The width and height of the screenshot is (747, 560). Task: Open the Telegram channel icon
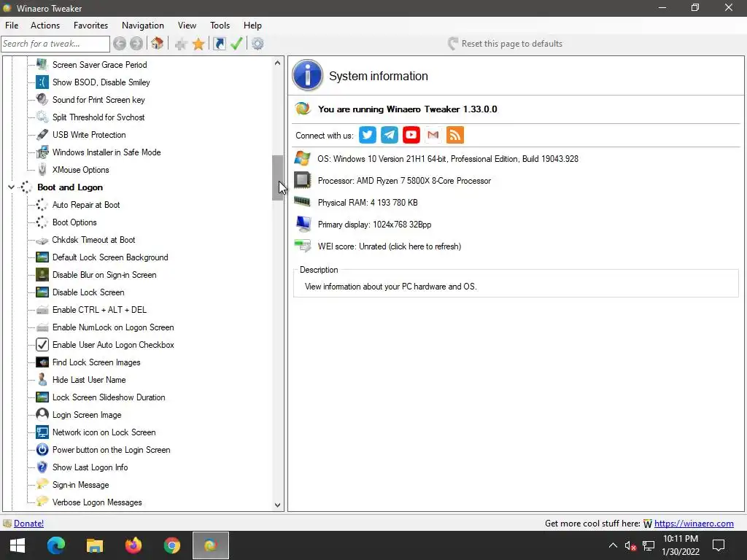(x=390, y=135)
